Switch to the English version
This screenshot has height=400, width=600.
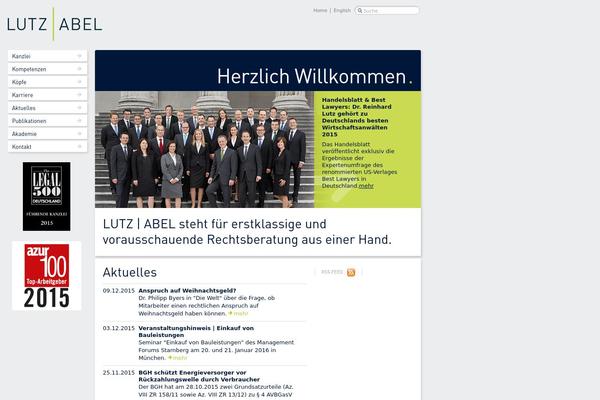coord(342,10)
